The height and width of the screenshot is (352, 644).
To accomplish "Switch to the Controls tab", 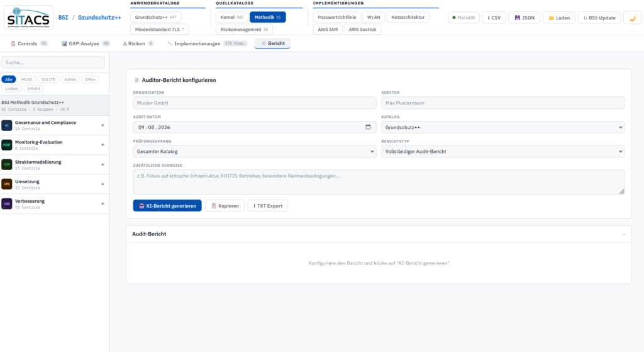I will click(x=29, y=43).
